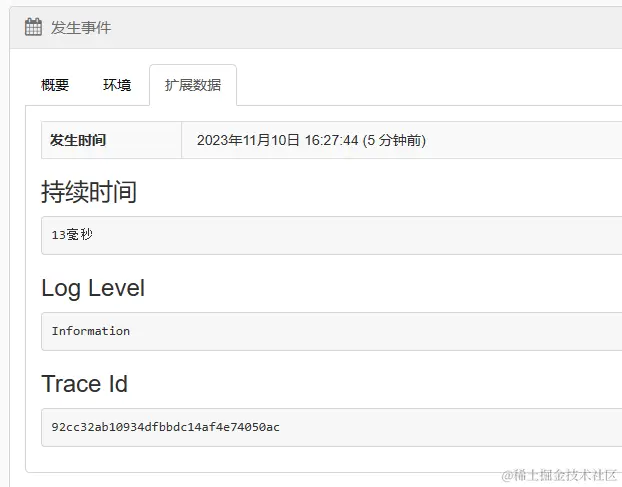Select the 2023年11月10日 16:27:44 timestamp
The image size is (622, 487).
click(x=278, y=140)
